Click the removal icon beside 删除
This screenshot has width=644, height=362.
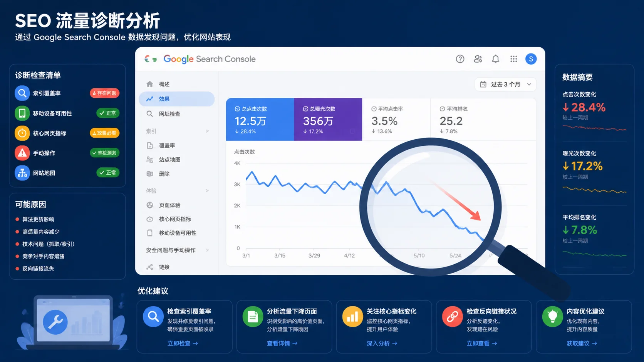(150, 174)
